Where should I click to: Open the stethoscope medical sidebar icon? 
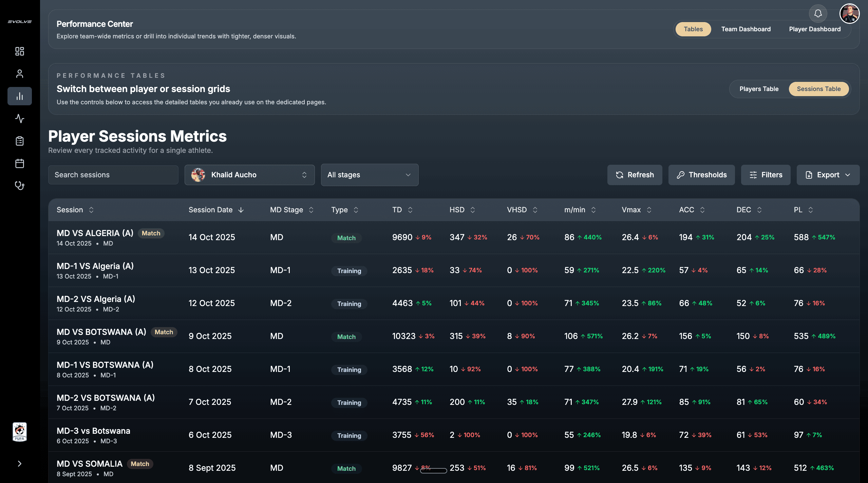pyautogui.click(x=20, y=185)
